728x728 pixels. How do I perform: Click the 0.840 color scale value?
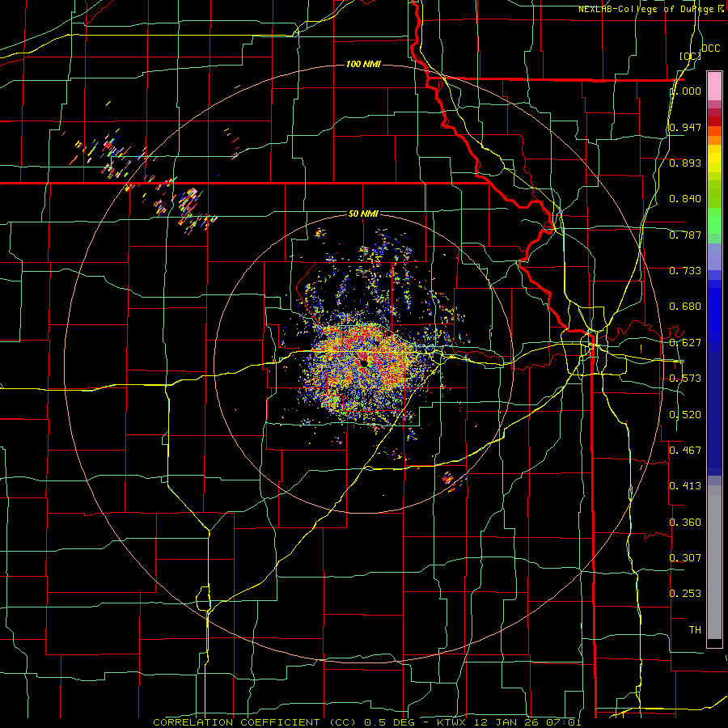pos(685,199)
